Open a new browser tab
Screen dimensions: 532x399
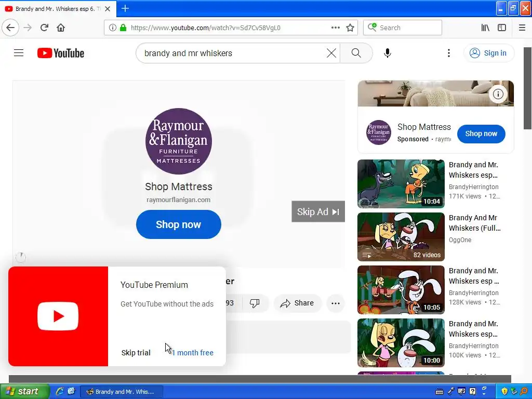pyautogui.click(x=125, y=8)
